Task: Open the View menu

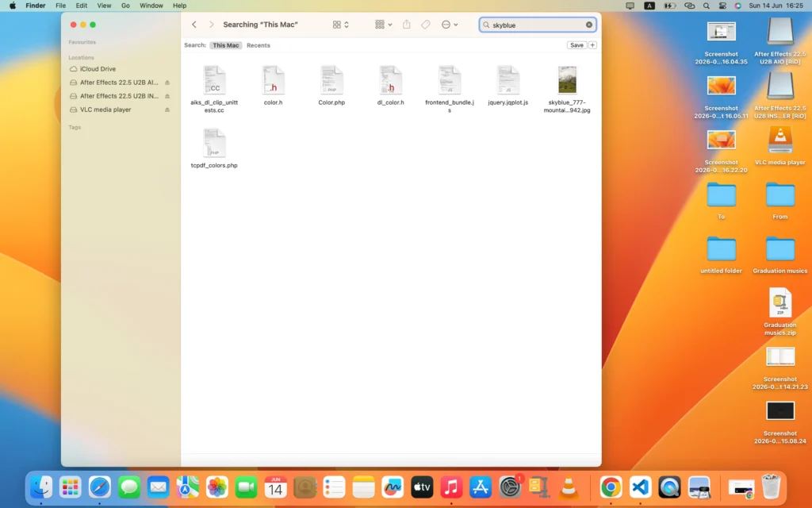Action: tap(104, 6)
